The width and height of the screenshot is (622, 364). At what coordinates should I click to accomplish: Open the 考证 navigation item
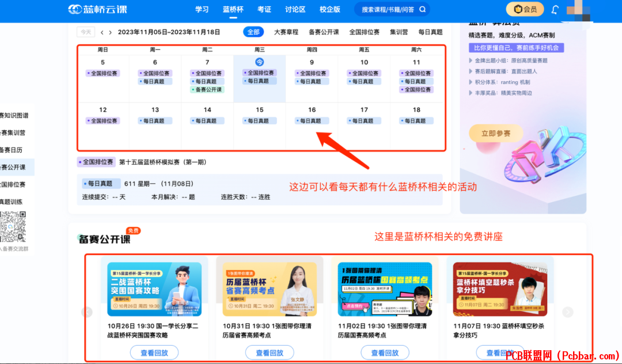tap(264, 10)
